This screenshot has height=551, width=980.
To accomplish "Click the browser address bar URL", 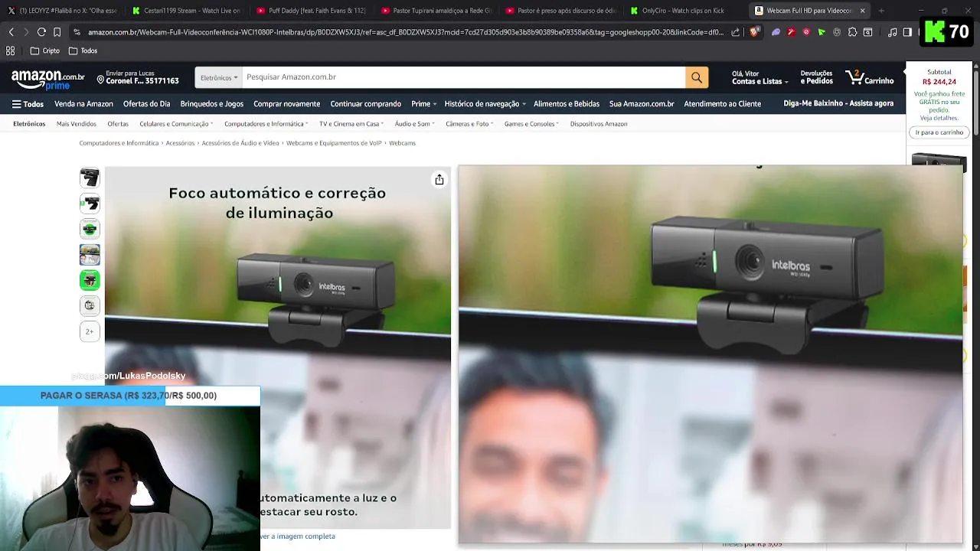I will click(x=405, y=32).
